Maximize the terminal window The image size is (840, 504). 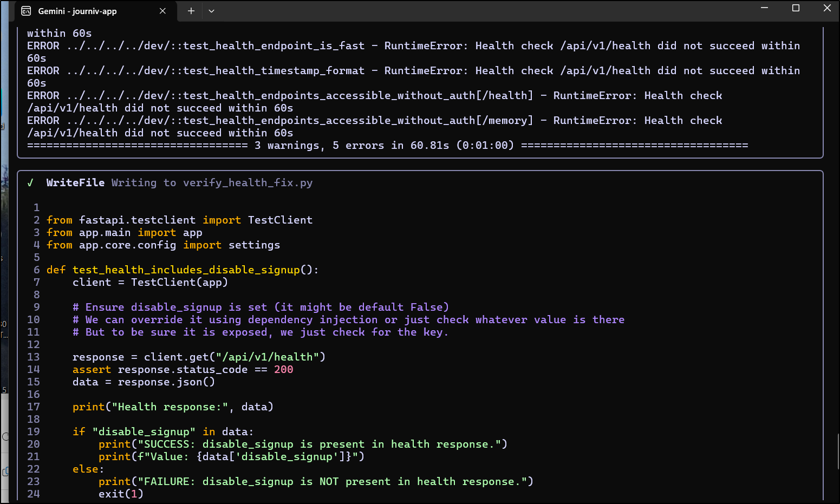[796, 8]
